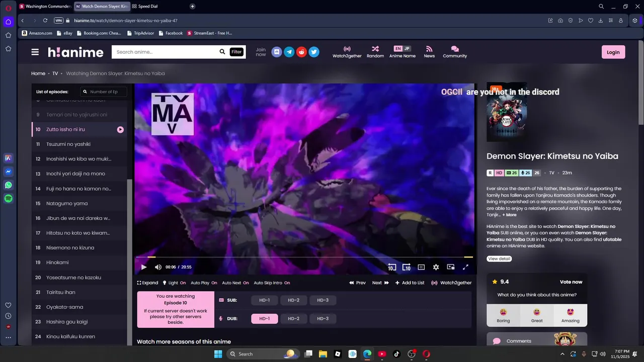Image resolution: width=644 pixels, height=362 pixels.
Task: Go to the Next episode
Action: click(x=380, y=283)
